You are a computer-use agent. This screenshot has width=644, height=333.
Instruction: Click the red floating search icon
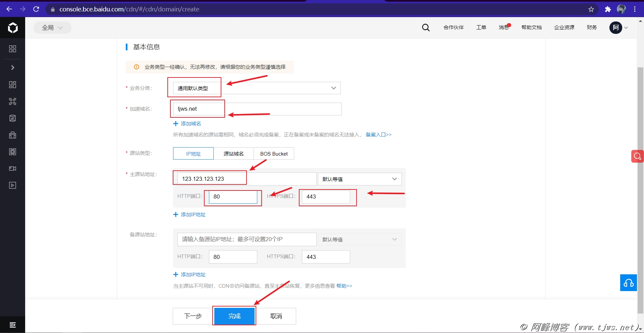637,156
